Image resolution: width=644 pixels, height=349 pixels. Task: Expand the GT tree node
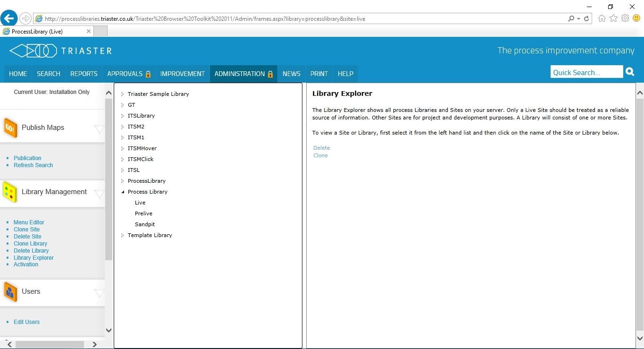[x=122, y=105]
